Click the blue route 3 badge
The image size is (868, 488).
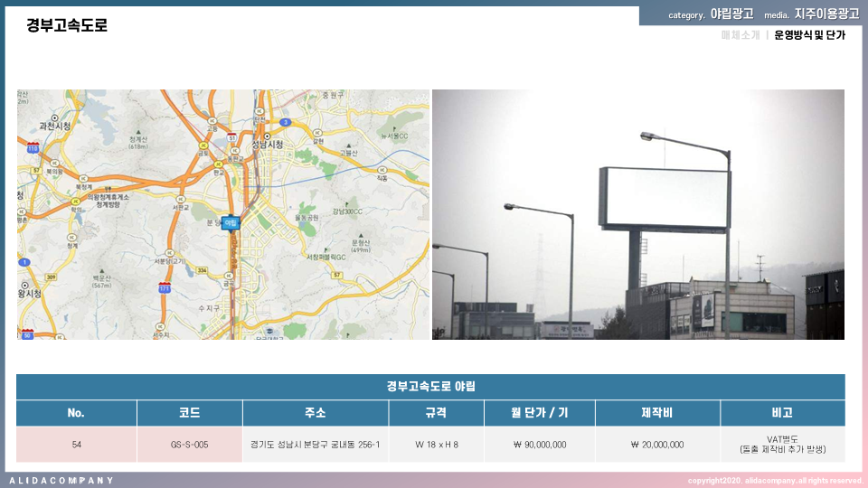(x=286, y=121)
